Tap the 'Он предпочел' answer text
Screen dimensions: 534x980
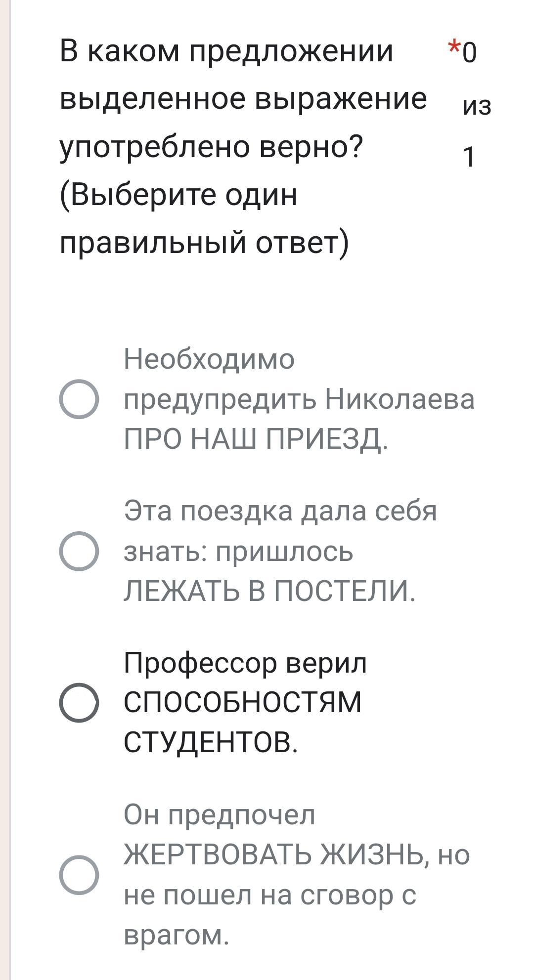pos(219,814)
